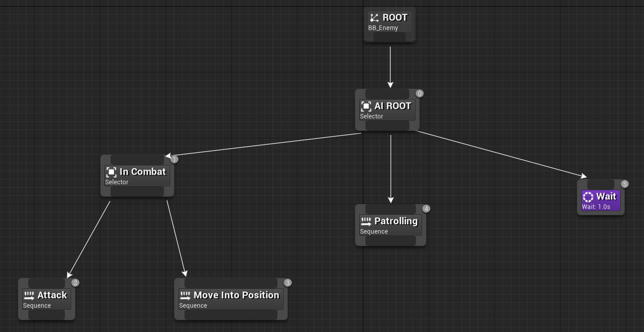Click the order badge 0 on AI ROOT

click(x=419, y=93)
